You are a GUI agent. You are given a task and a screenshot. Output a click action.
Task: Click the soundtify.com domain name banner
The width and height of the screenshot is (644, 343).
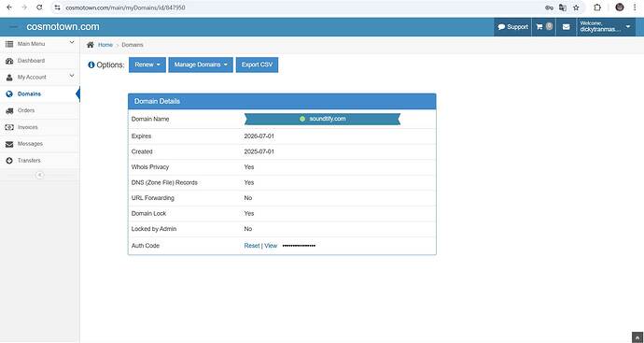[x=322, y=119]
